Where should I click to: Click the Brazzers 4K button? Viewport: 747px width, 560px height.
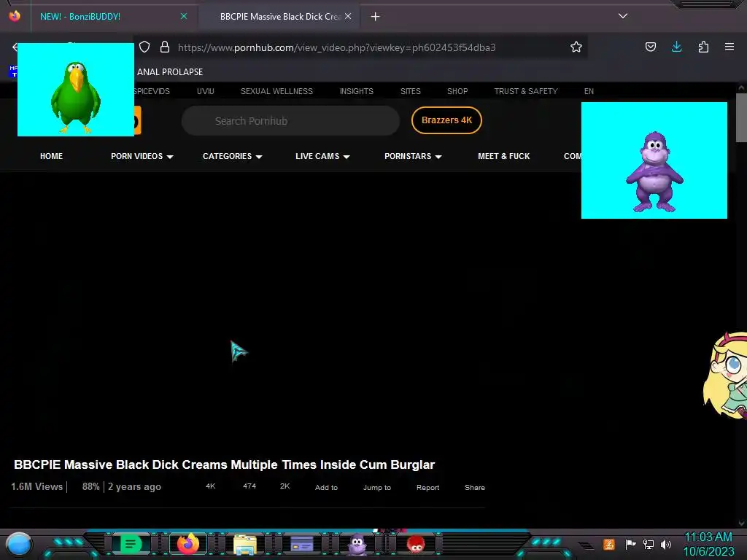[447, 120]
